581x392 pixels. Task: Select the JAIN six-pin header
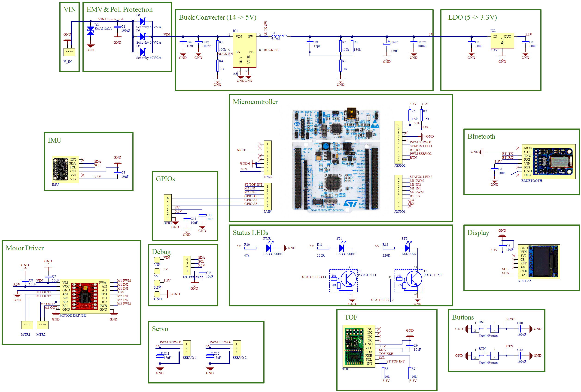click(x=268, y=196)
